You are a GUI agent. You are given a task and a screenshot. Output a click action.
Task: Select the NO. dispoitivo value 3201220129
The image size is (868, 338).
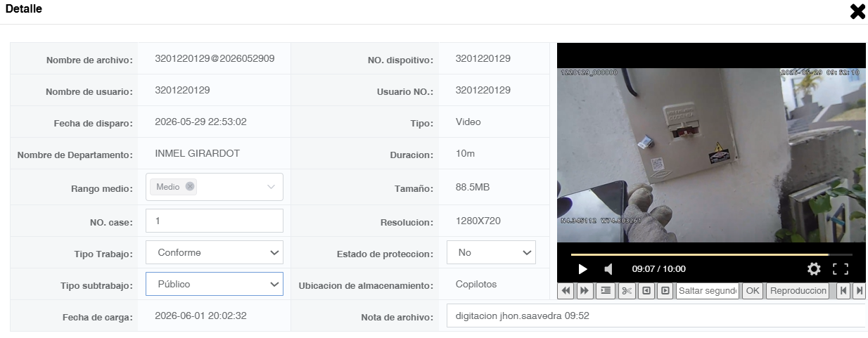pos(483,58)
